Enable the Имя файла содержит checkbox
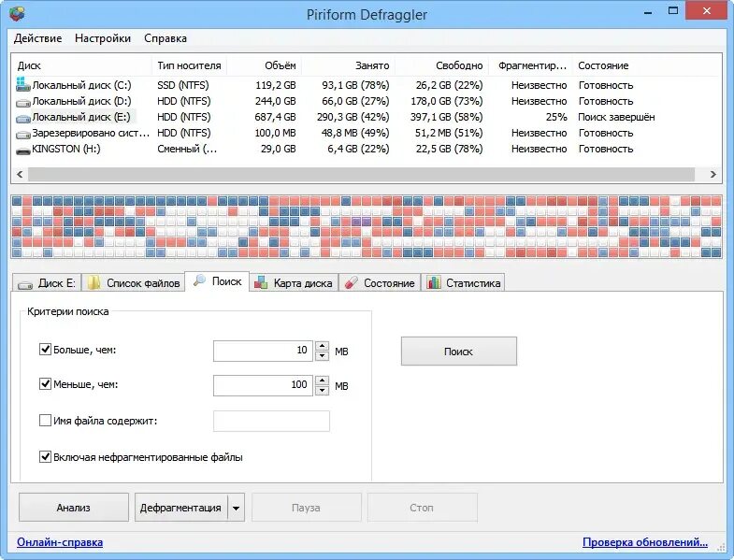Viewport: 734px width, 560px height. 45,420
